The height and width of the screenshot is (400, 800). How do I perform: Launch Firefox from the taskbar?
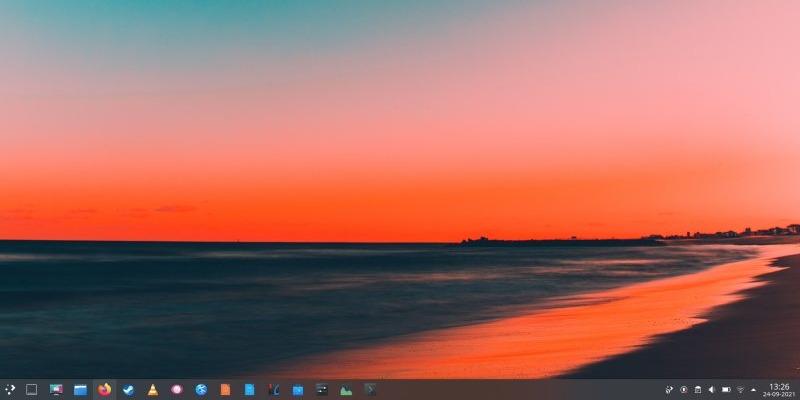[x=104, y=389]
